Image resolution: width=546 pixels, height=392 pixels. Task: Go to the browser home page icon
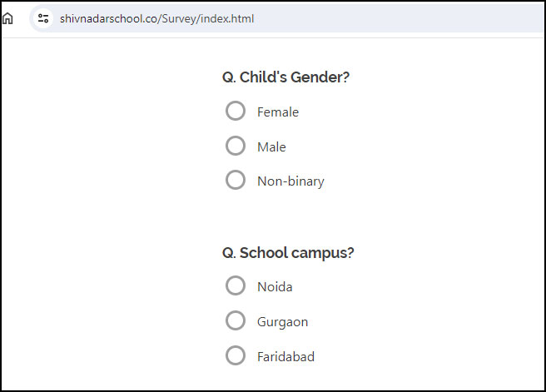[7, 18]
